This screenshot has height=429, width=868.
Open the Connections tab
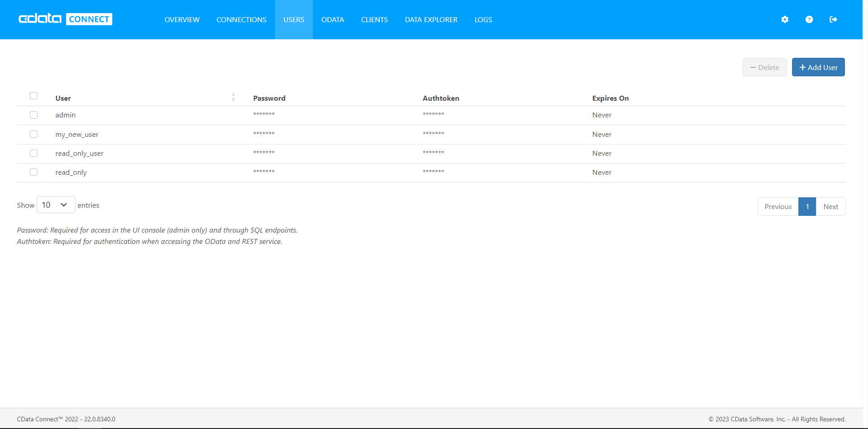241,20
